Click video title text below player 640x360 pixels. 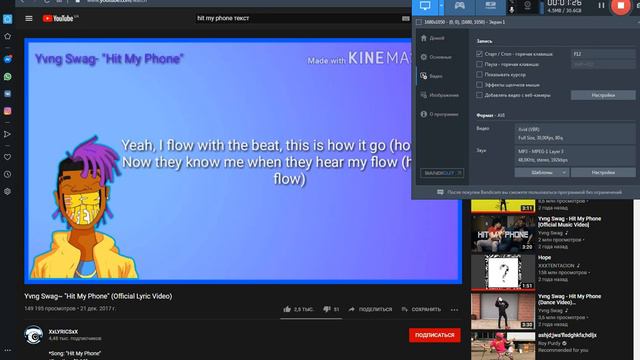pyautogui.click(x=98, y=296)
